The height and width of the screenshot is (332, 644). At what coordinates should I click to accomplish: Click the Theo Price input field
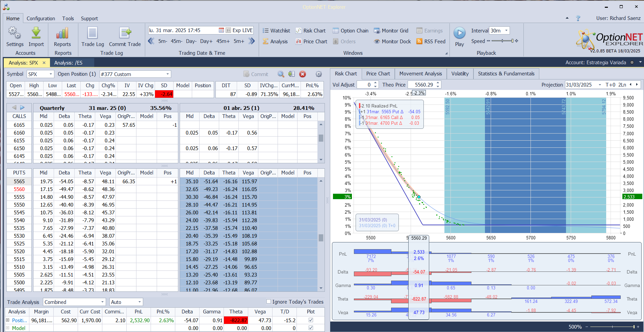[421, 85]
